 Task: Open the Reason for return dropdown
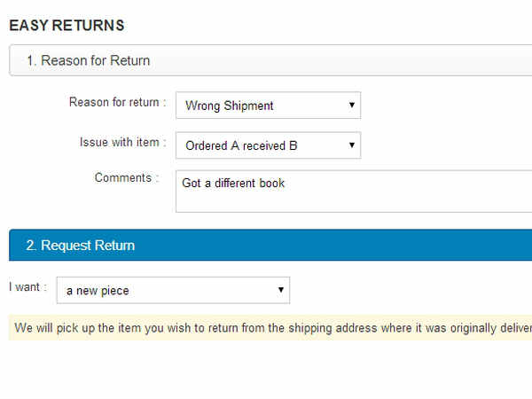pyautogui.click(x=268, y=106)
